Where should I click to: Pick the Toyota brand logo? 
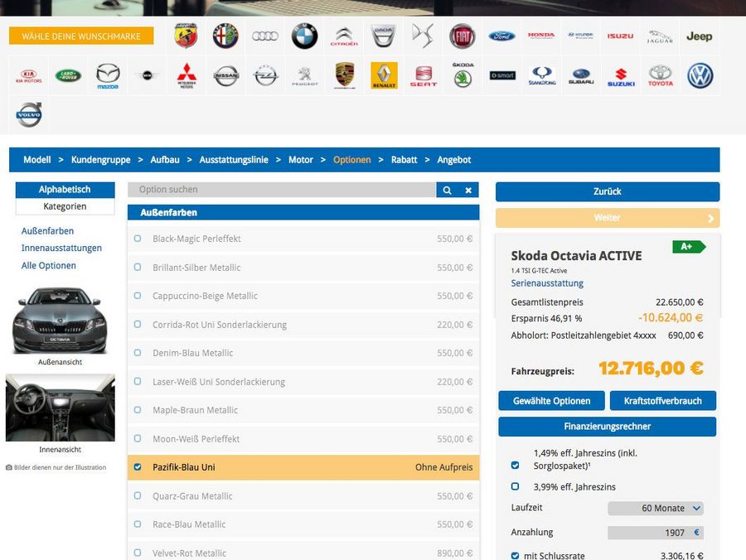tap(661, 76)
